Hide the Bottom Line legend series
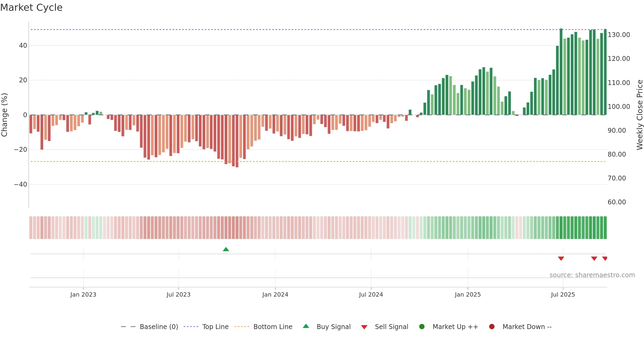The image size is (644, 362). [x=264, y=327]
